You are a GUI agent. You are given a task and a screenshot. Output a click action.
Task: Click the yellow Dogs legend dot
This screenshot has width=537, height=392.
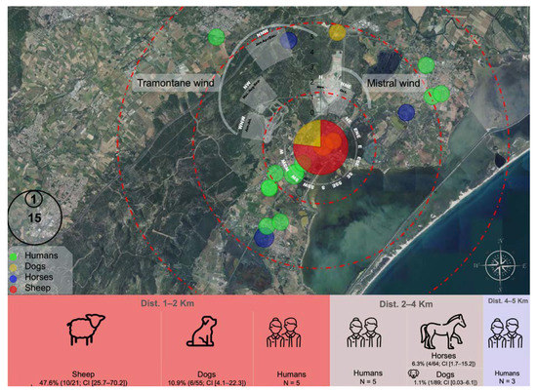tap(14, 267)
